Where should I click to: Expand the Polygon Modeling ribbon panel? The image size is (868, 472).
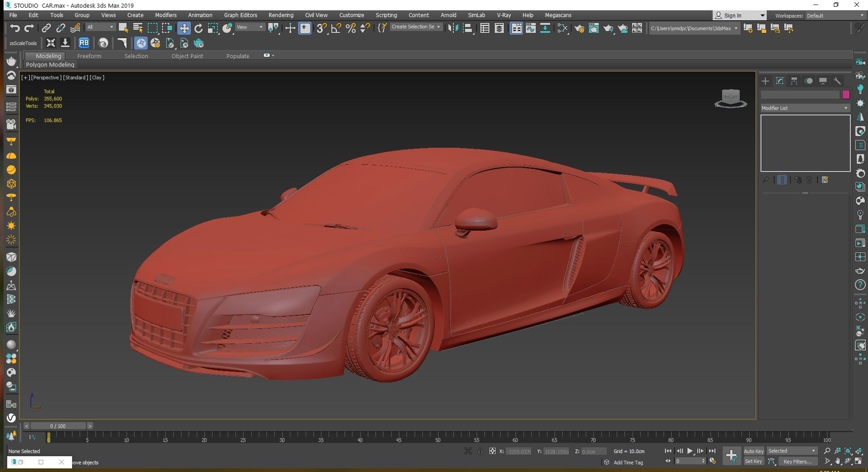pos(50,65)
